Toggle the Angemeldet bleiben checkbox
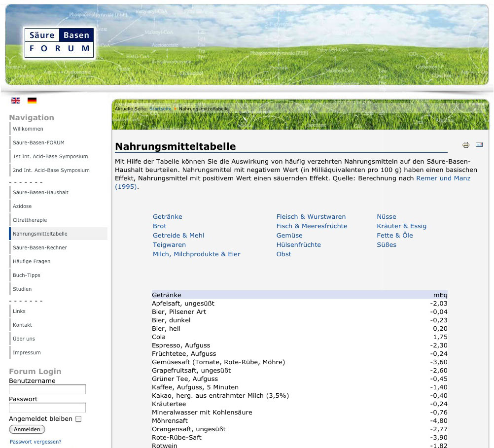The image size is (494, 448). click(78, 419)
